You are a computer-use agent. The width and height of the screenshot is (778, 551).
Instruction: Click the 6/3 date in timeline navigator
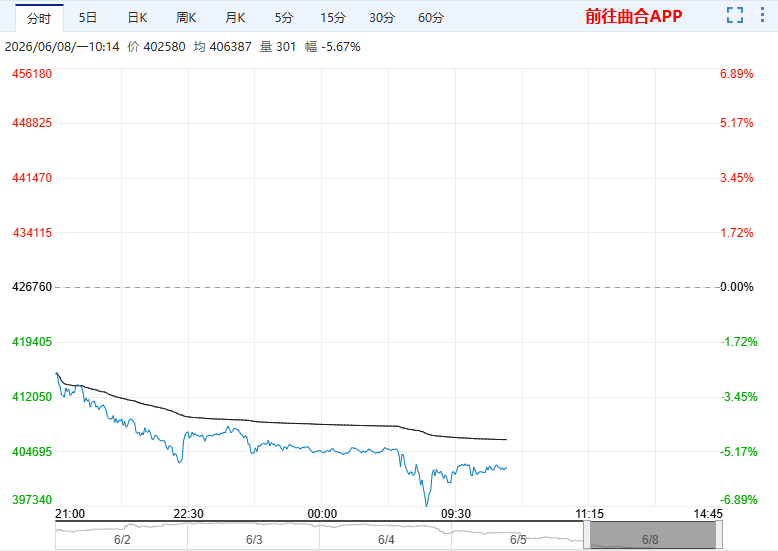[254, 540]
